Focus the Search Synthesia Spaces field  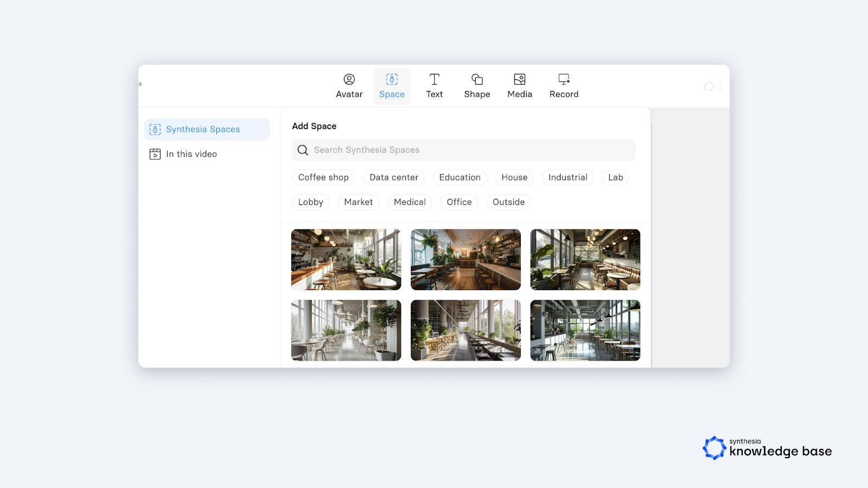coord(463,150)
